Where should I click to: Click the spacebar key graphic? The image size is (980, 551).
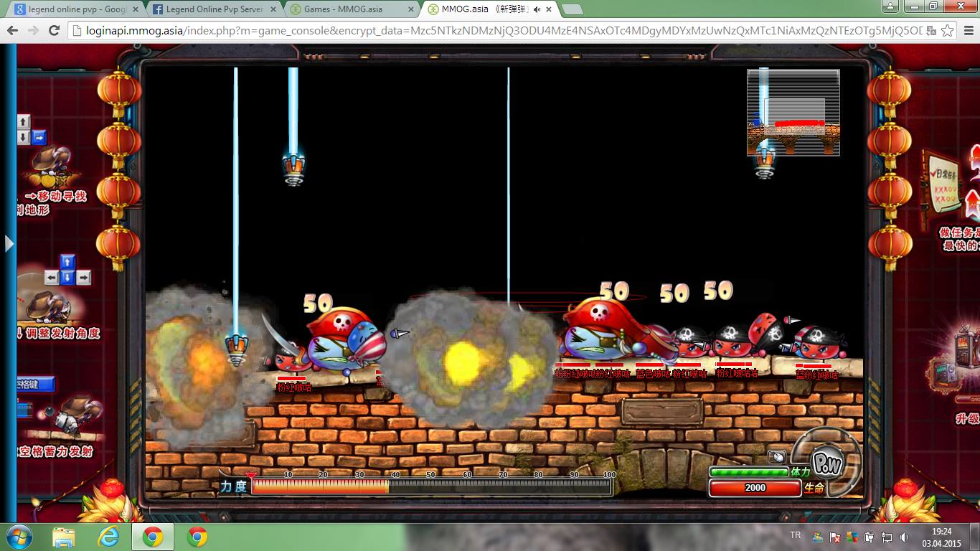[x=36, y=385]
